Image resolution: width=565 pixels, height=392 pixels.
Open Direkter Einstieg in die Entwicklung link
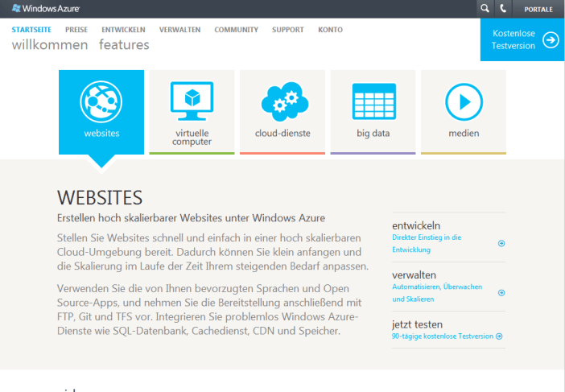click(x=427, y=244)
